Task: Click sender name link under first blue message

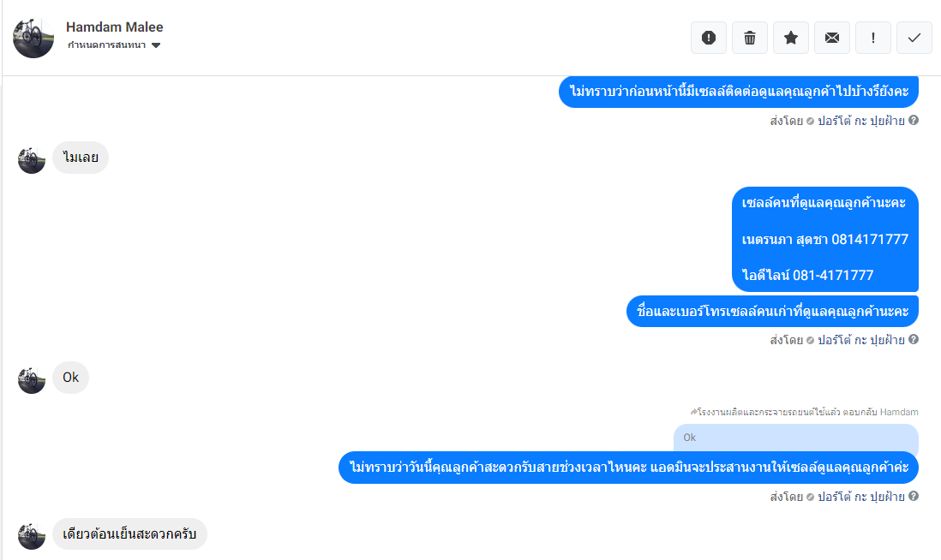Action: 860,121
